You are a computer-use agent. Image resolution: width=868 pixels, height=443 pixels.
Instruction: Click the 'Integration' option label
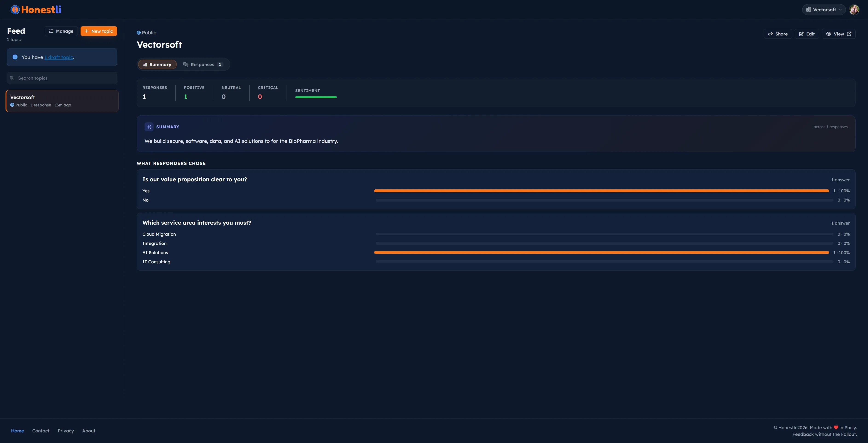[154, 244]
